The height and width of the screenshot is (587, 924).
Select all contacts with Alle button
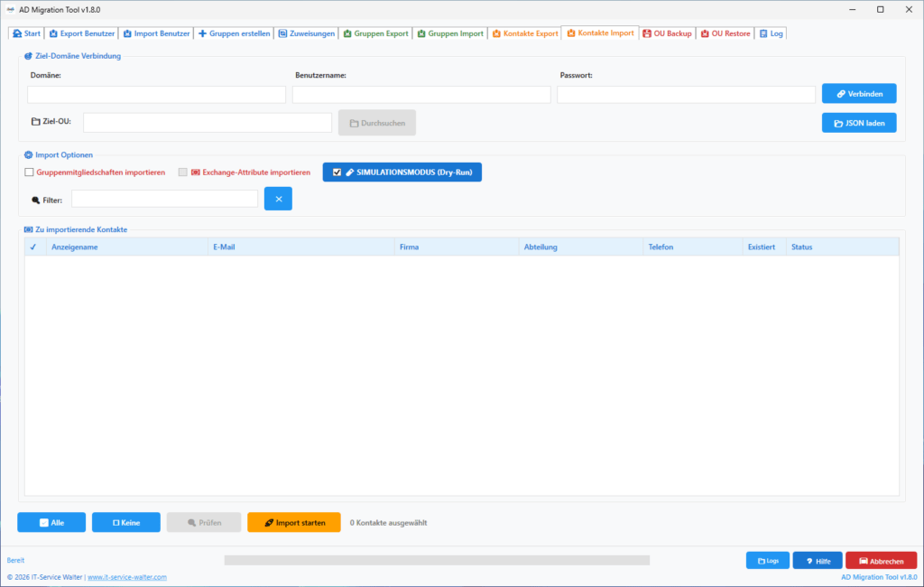pyautogui.click(x=51, y=522)
